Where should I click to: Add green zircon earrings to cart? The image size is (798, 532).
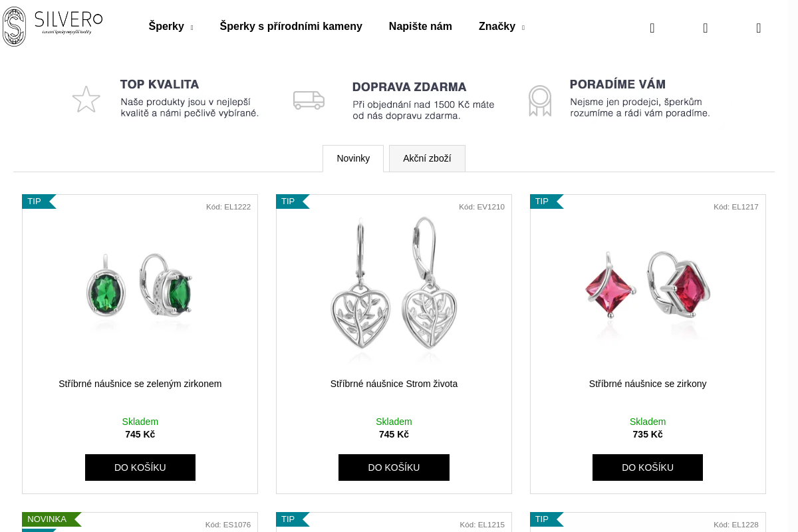pos(140,467)
